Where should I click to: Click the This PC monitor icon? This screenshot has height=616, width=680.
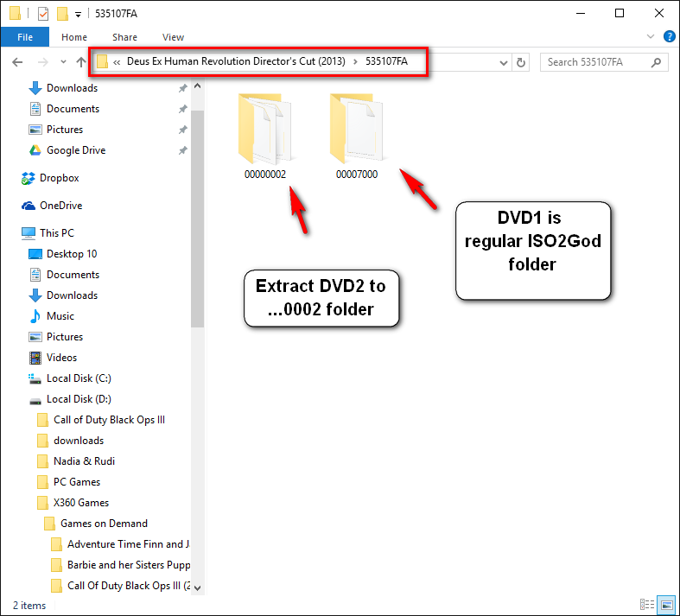29,233
